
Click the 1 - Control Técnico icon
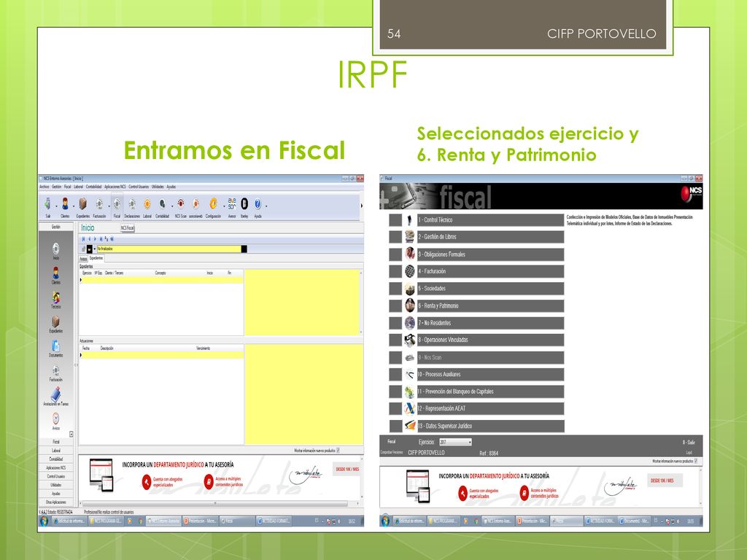tap(410, 220)
